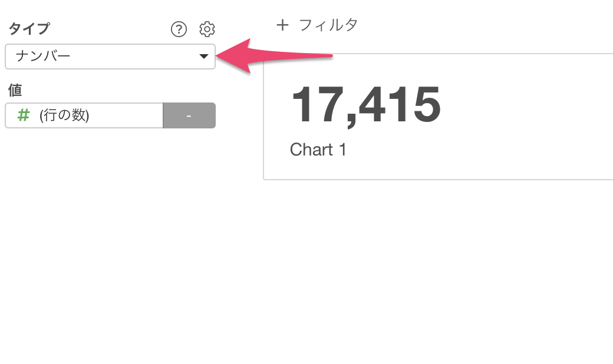Click the タイプ section label
The height and width of the screenshot is (364, 613).
[x=29, y=28]
